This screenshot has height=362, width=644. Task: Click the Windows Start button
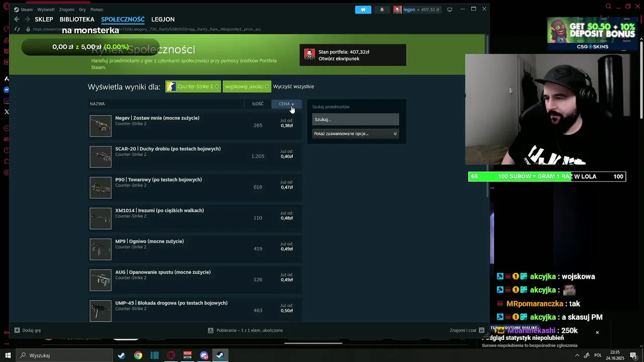8,355
